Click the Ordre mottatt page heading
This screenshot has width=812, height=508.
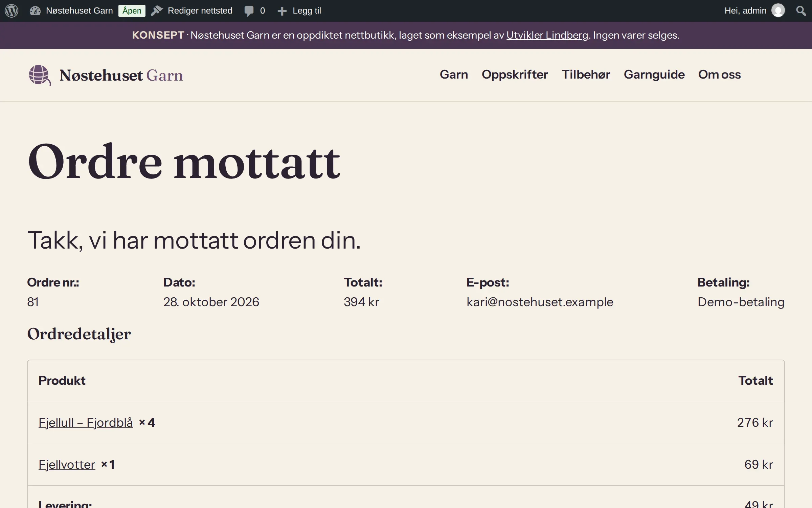(184, 162)
